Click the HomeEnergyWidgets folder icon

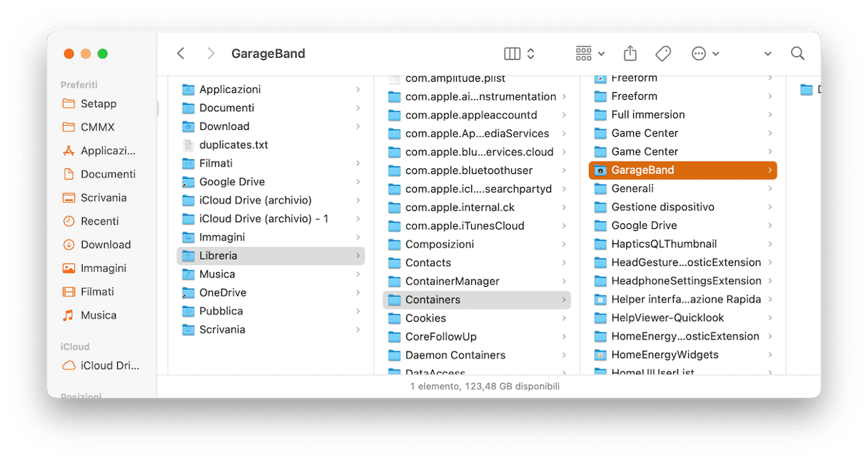coord(600,355)
